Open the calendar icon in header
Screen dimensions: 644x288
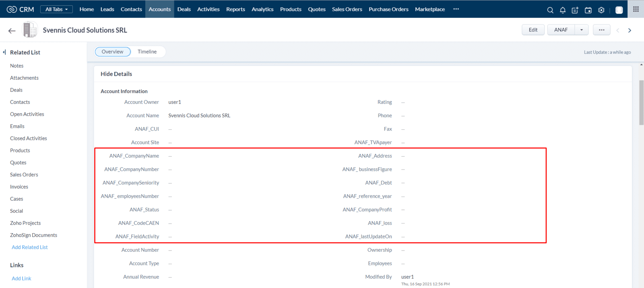(588, 10)
